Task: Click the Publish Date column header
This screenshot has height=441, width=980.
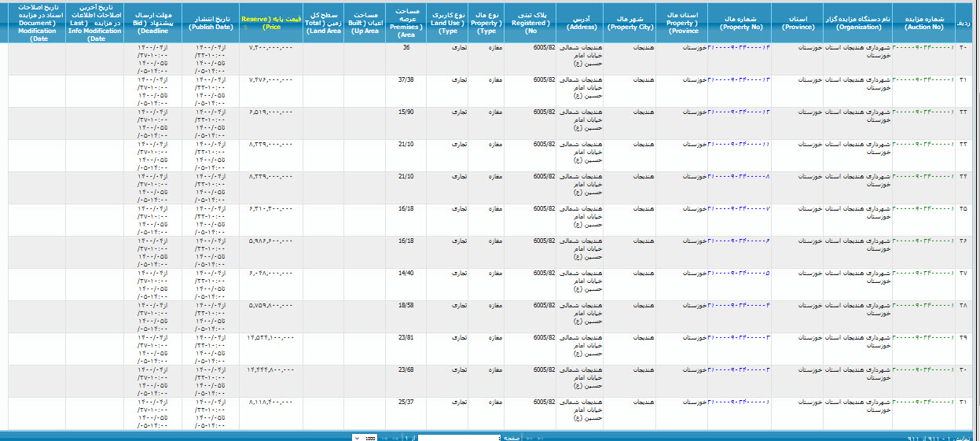Action: 211,21
